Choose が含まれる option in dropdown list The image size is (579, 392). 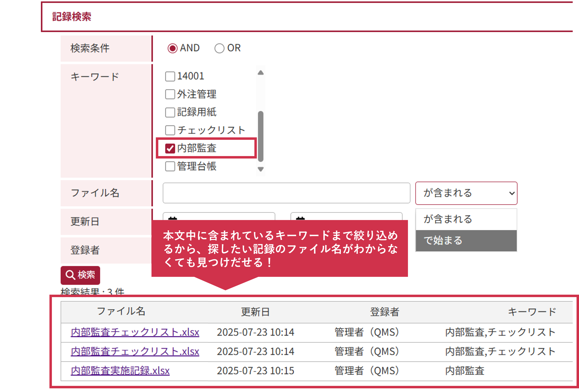466,219
